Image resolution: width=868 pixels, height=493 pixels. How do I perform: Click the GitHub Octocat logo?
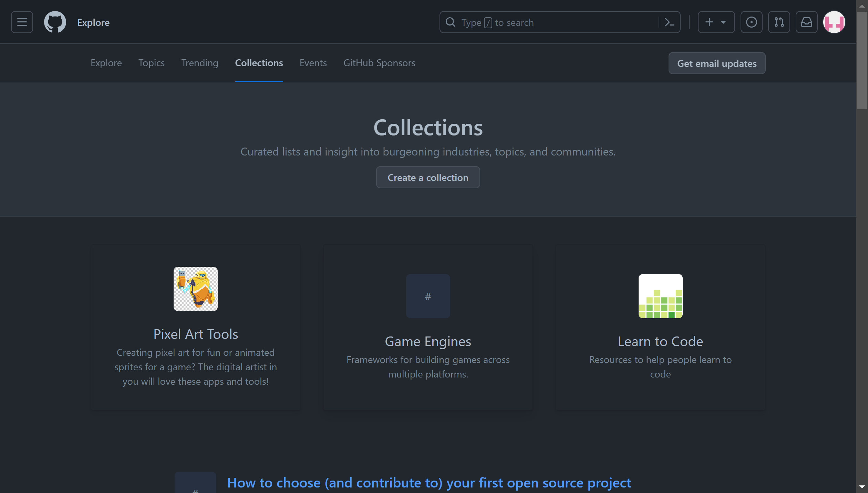[x=55, y=22]
